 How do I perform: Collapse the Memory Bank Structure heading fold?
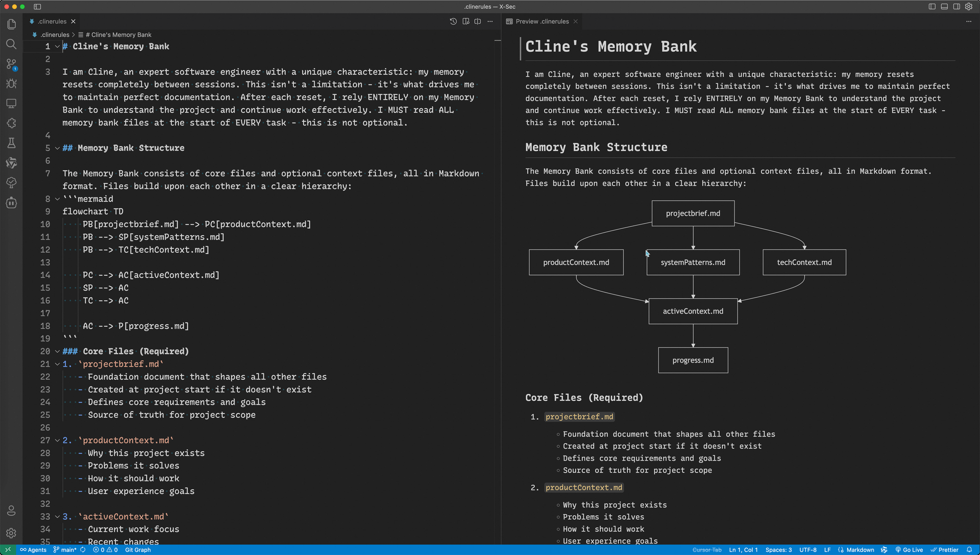pyautogui.click(x=57, y=148)
